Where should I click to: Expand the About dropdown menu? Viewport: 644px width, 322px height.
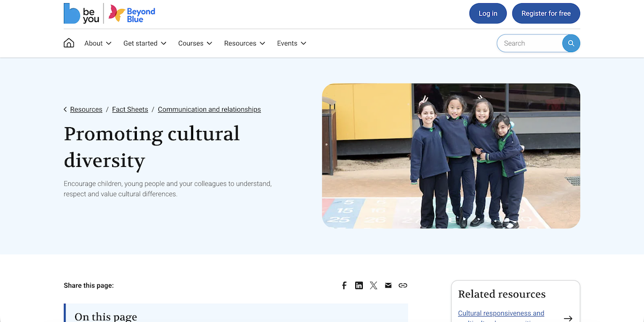tap(98, 43)
